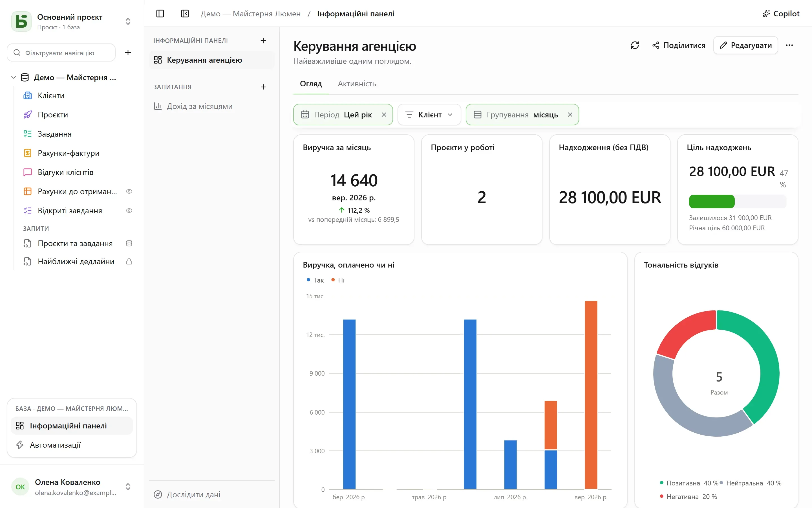Open Copilot assistant
Screen dimensions: 812x508
(781, 14)
